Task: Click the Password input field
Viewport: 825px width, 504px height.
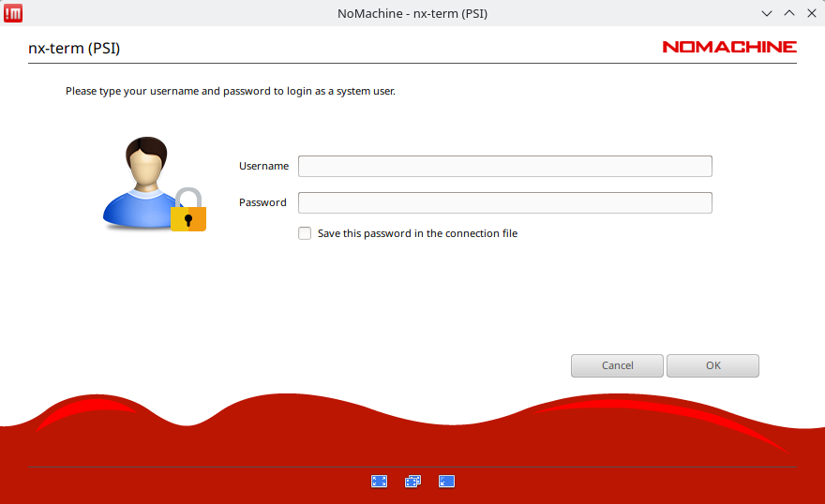Action: [x=505, y=203]
